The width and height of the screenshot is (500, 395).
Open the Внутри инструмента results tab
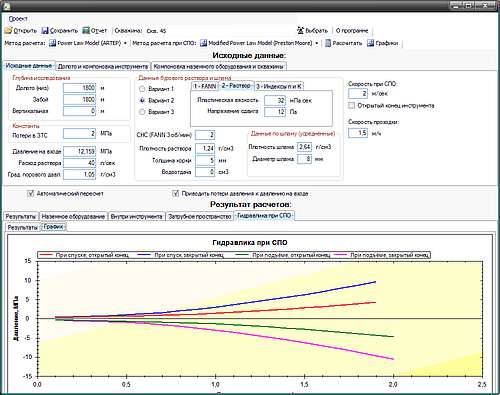point(136,216)
